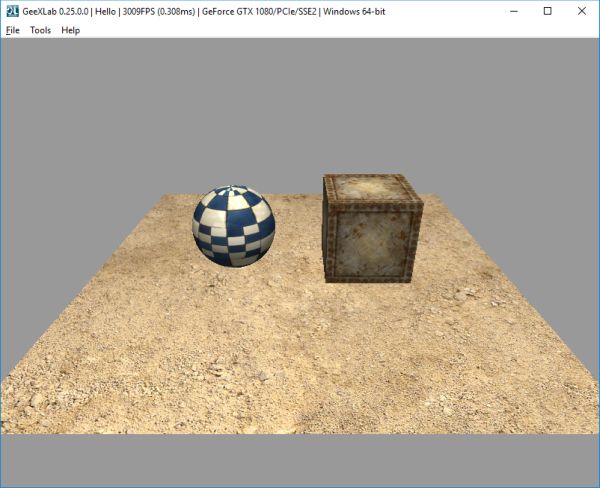Screen dimensions: 600x488
Task: Open the Tools menu
Action: (41, 30)
